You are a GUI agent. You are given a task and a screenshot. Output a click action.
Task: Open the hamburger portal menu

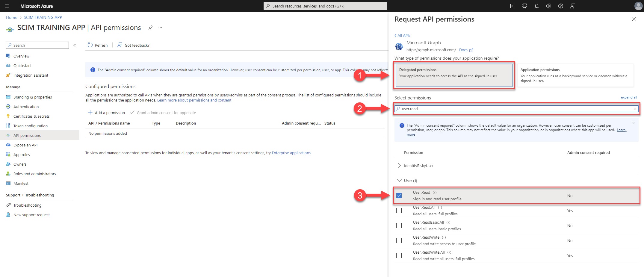(7, 6)
